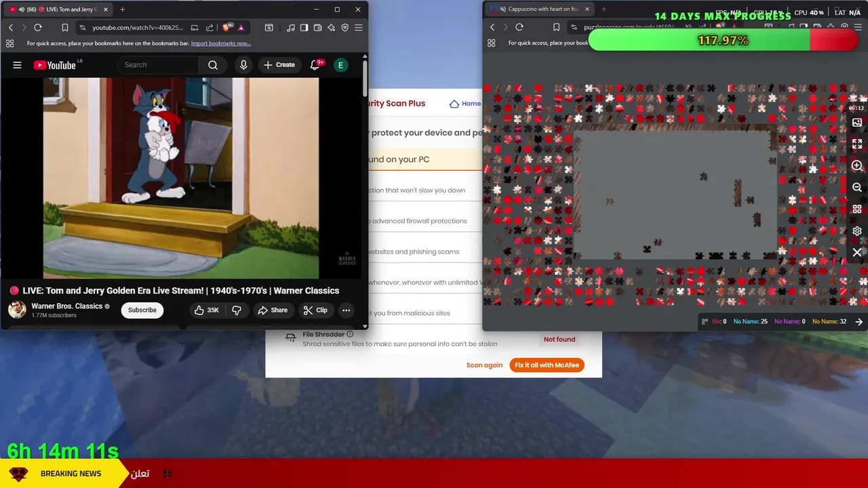Clip the live stream
868x488 pixels.
tap(315, 310)
